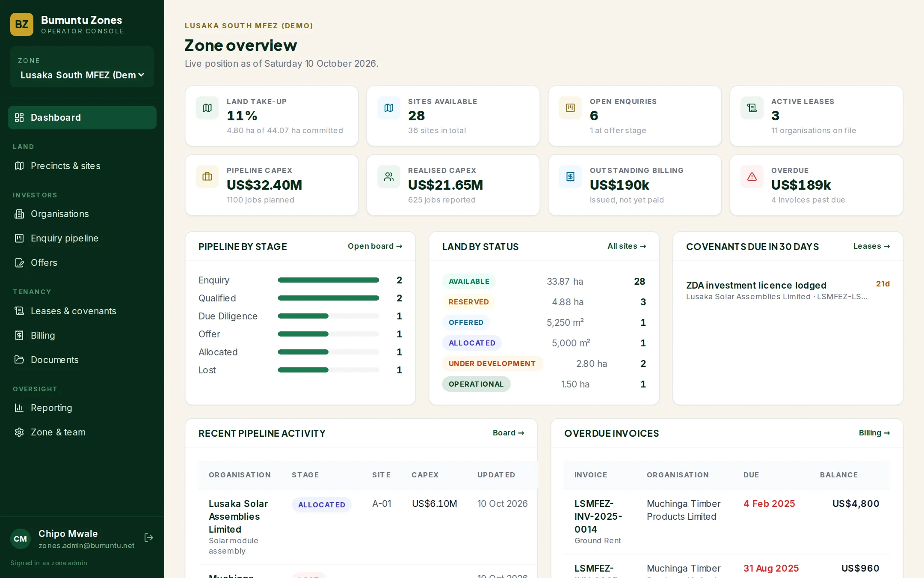Click the Dashboard grid icon
This screenshot has width=924, height=578.
[x=19, y=117]
